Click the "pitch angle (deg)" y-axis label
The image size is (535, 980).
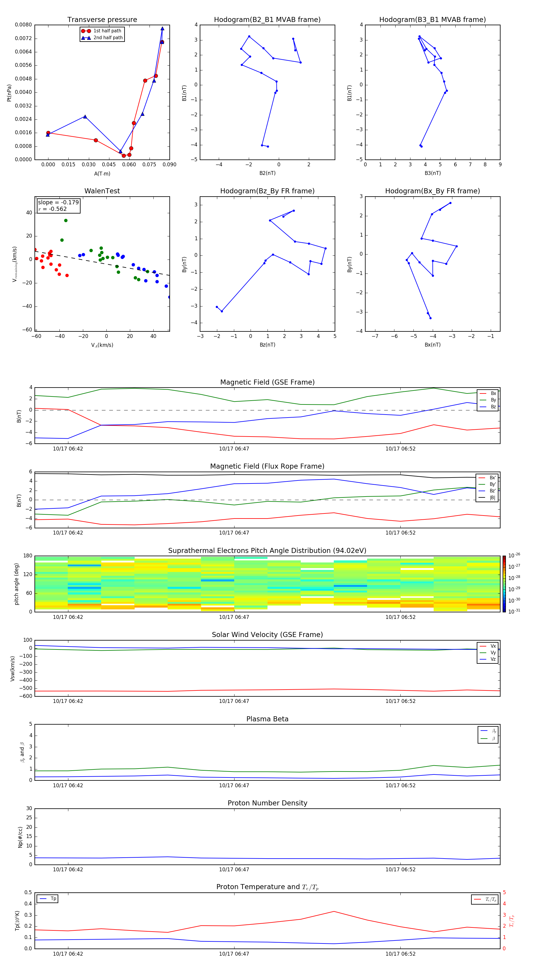pyautogui.click(x=16, y=584)
